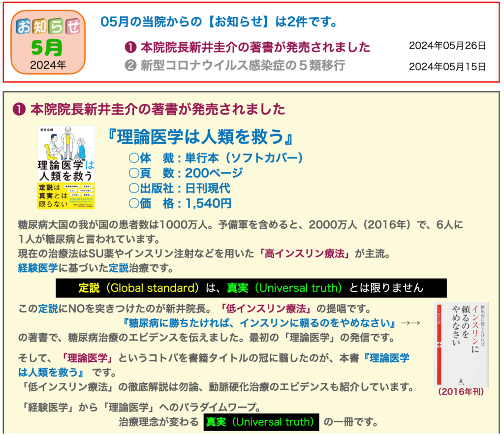
Task: Click the 出版社：日刊現代 line
Action: [x=179, y=188]
